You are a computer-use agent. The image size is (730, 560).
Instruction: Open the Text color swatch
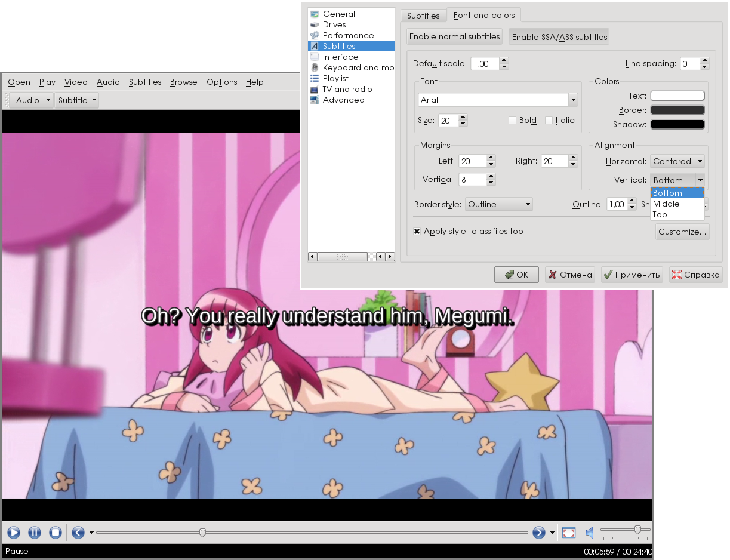(677, 96)
